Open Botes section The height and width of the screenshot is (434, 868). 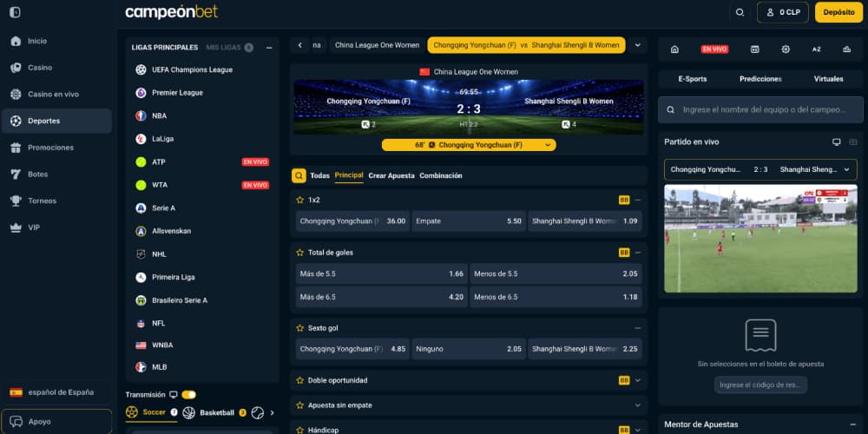[56, 174]
